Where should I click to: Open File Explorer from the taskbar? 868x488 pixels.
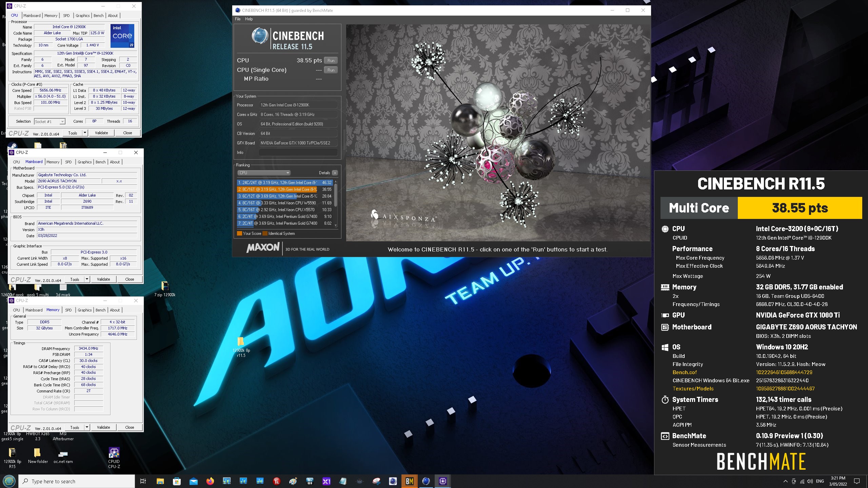click(x=160, y=481)
